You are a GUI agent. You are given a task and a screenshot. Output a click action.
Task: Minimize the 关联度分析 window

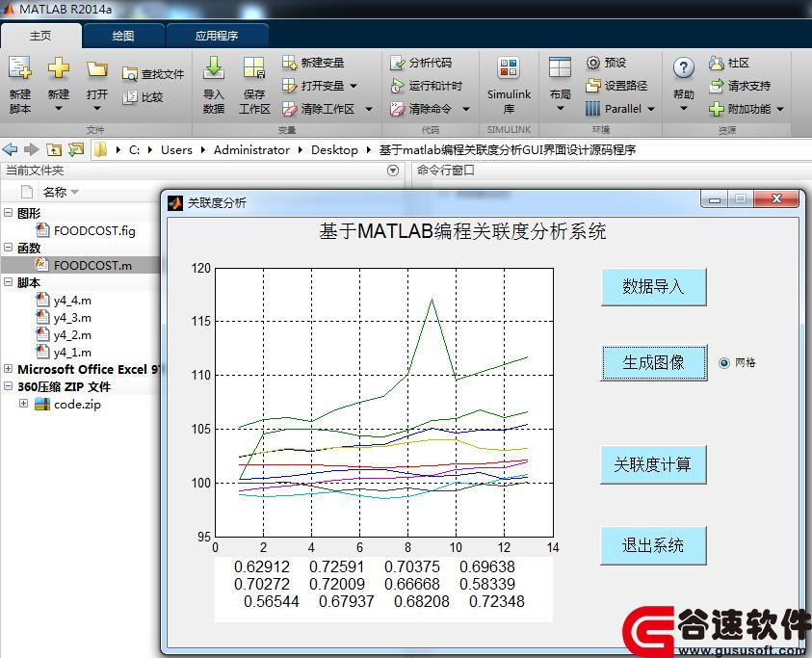[715, 199]
